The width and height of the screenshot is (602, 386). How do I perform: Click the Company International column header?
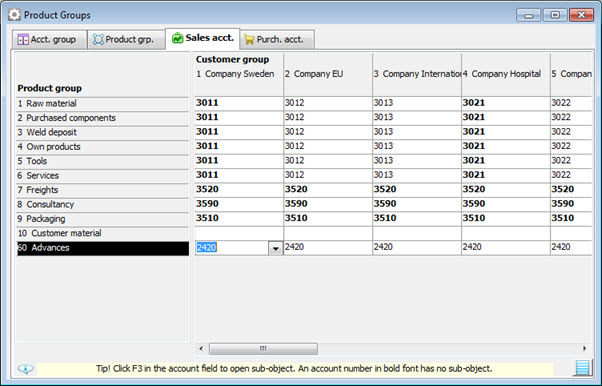(x=417, y=74)
